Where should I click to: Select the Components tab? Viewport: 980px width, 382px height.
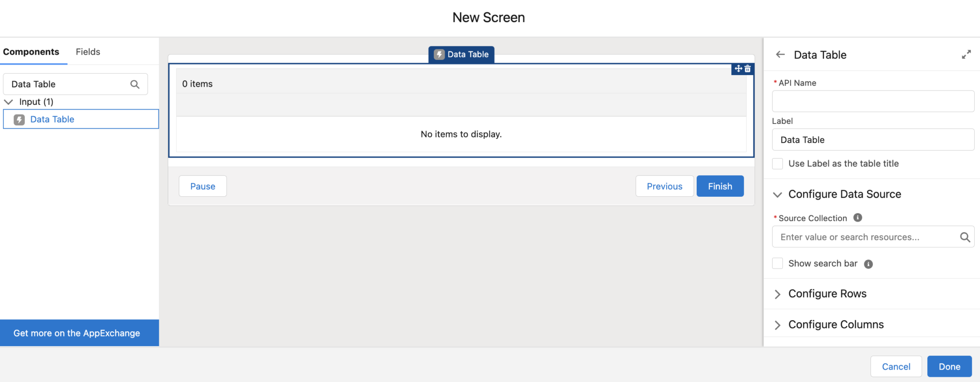(x=31, y=52)
